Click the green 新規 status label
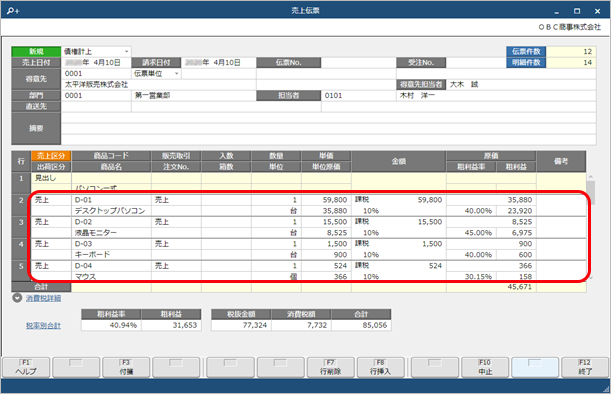Screen dimensions: 611x394 pyautogui.click(x=36, y=51)
